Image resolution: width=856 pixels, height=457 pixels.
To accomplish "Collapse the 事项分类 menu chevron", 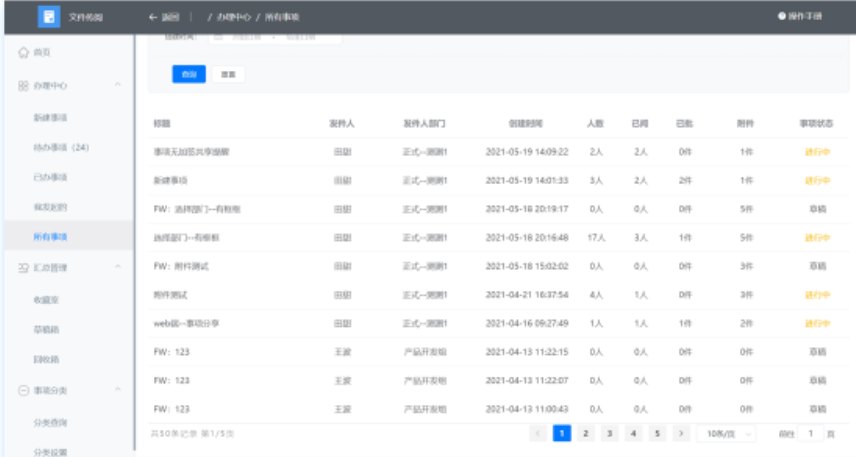I will click(117, 389).
